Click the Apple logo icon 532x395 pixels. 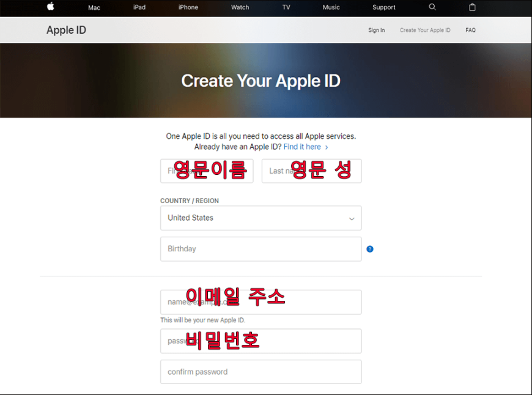pos(51,7)
